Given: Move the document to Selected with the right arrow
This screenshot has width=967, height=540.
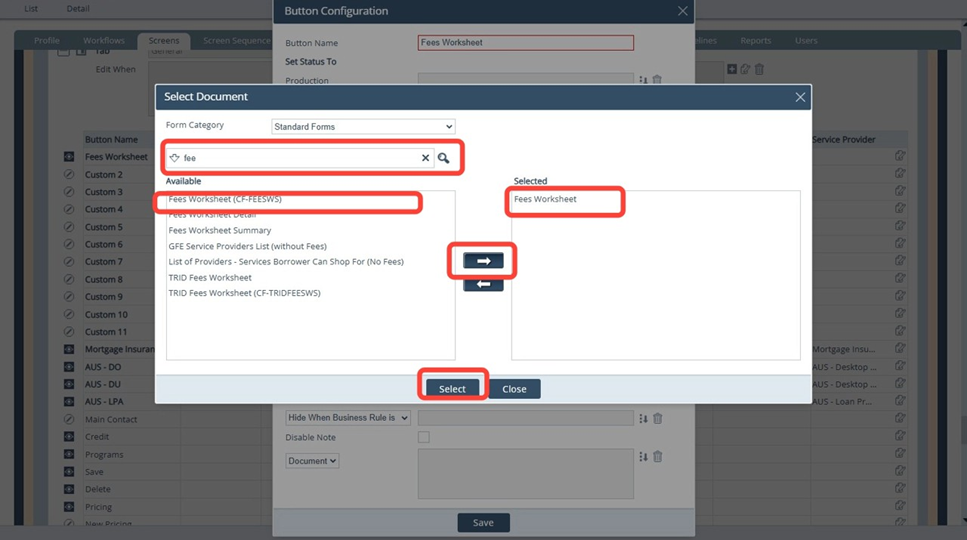Looking at the screenshot, I should [x=483, y=261].
